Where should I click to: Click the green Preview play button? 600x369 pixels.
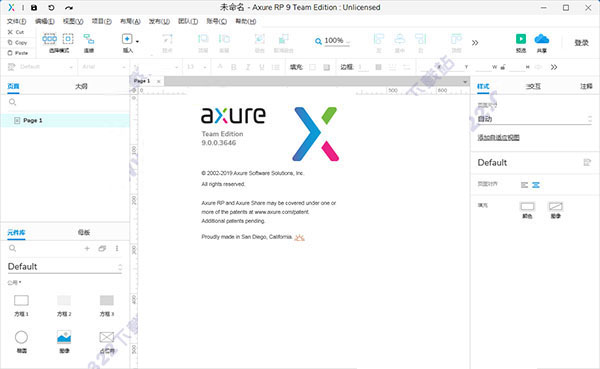coord(521,39)
